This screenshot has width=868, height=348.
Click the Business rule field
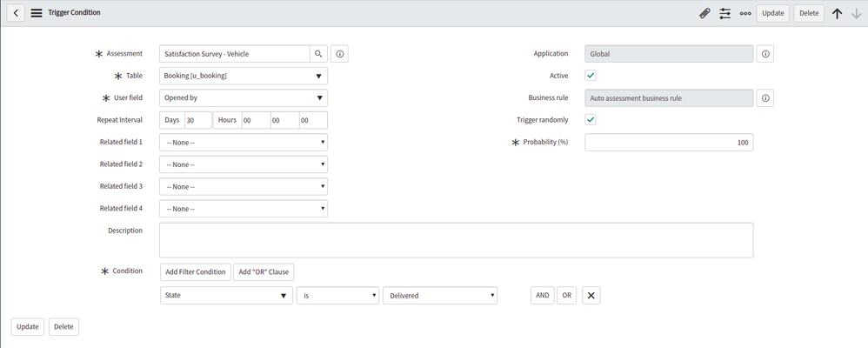pyautogui.click(x=670, y=98)
